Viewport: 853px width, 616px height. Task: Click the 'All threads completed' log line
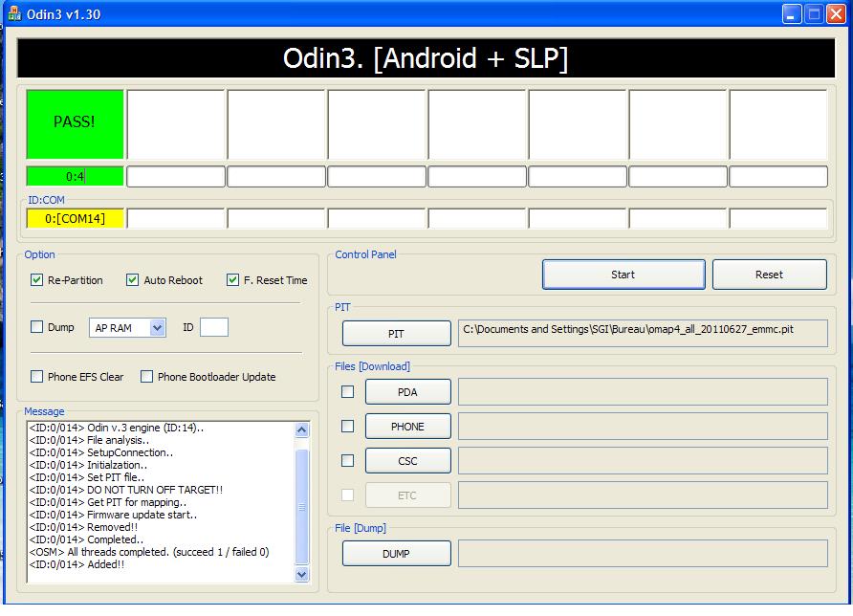tap(149, 552)
